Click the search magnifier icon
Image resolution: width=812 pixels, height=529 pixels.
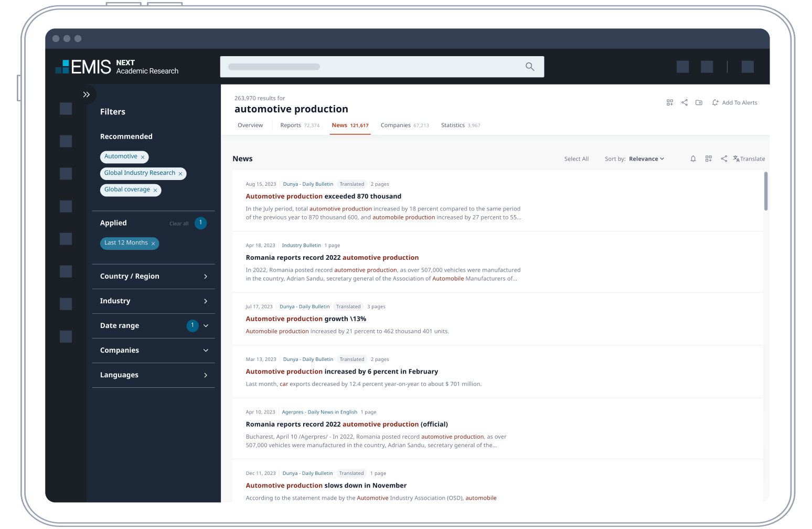click(x=530, y=67)
